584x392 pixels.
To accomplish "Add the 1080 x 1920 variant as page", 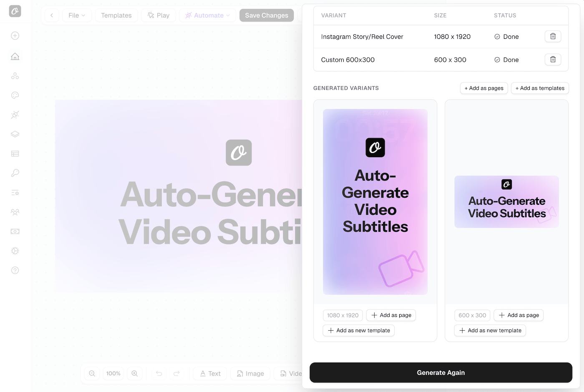I will pos(391,315).
